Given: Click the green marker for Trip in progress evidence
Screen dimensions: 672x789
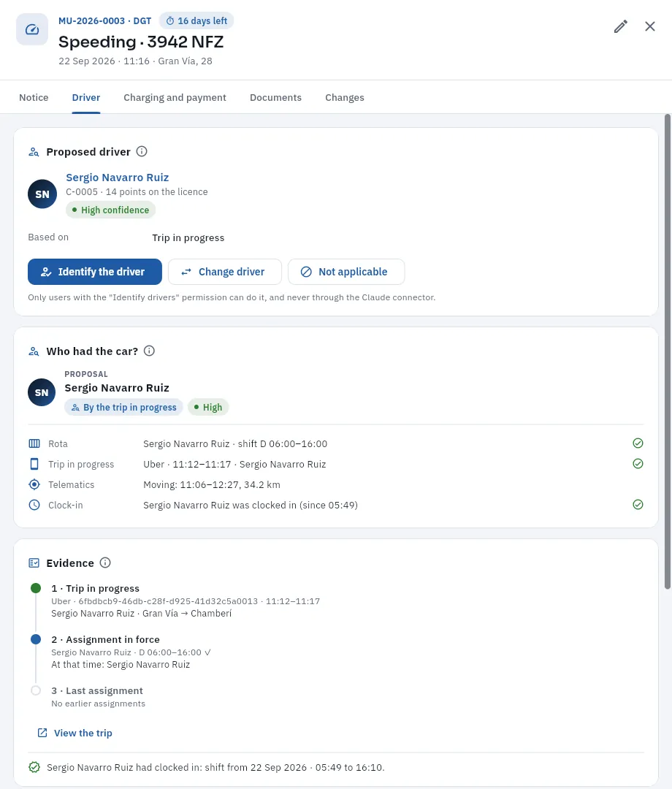Looking at the screenshot, I should [x=36, y=587].
